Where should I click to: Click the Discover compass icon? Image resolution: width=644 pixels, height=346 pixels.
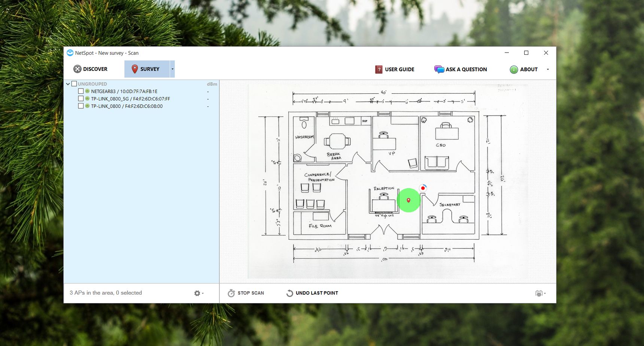pos(78,69)
